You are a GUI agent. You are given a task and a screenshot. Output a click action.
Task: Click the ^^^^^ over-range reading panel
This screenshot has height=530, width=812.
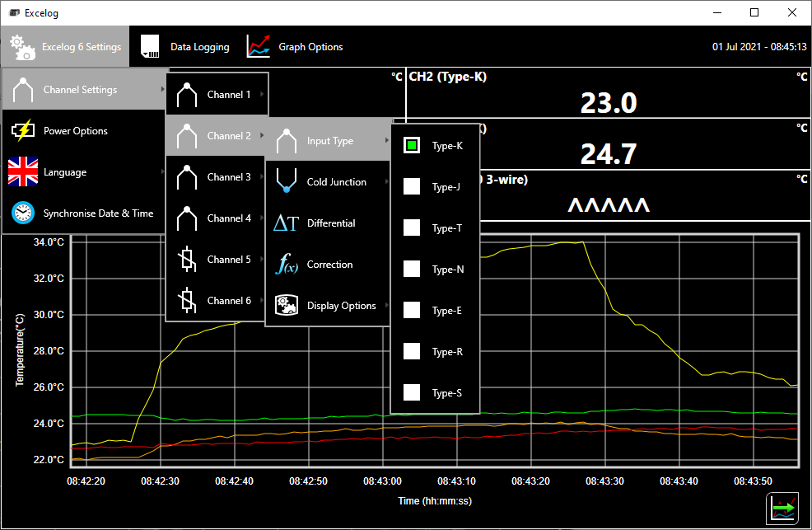click(609, 204)
